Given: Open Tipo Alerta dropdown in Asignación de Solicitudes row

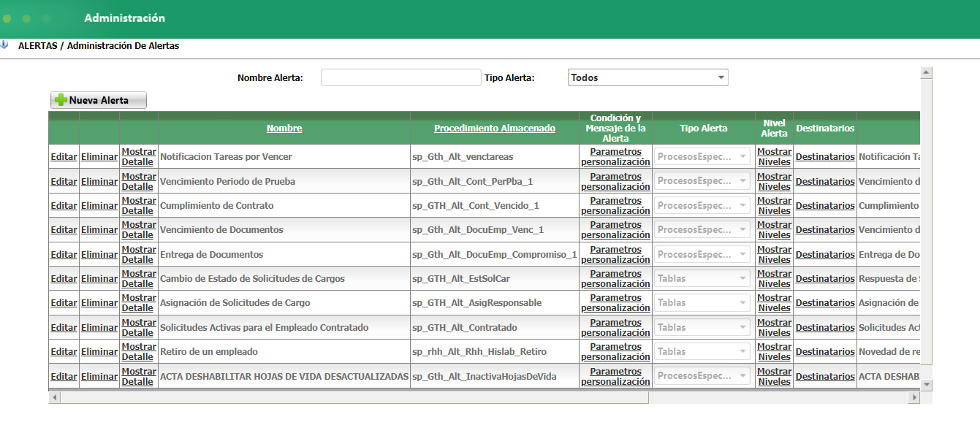Looking at the screenshot, I should point(702,302).
